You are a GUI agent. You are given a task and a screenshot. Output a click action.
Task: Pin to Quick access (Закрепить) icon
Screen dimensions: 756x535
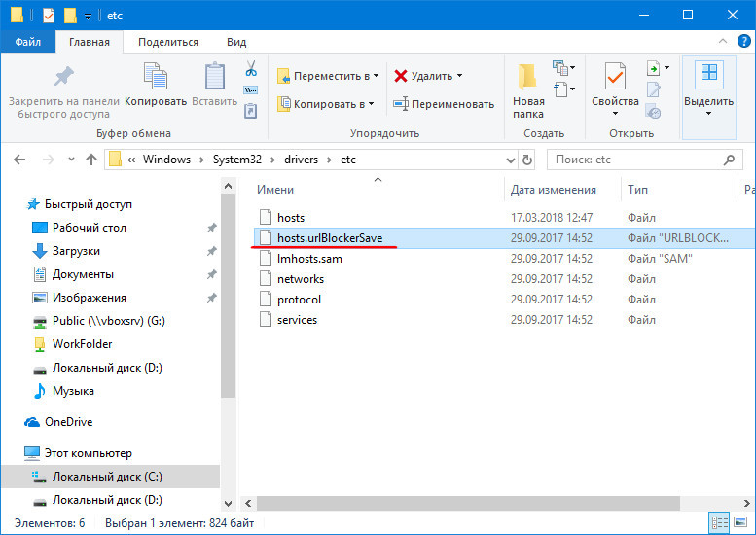[63, 76]
